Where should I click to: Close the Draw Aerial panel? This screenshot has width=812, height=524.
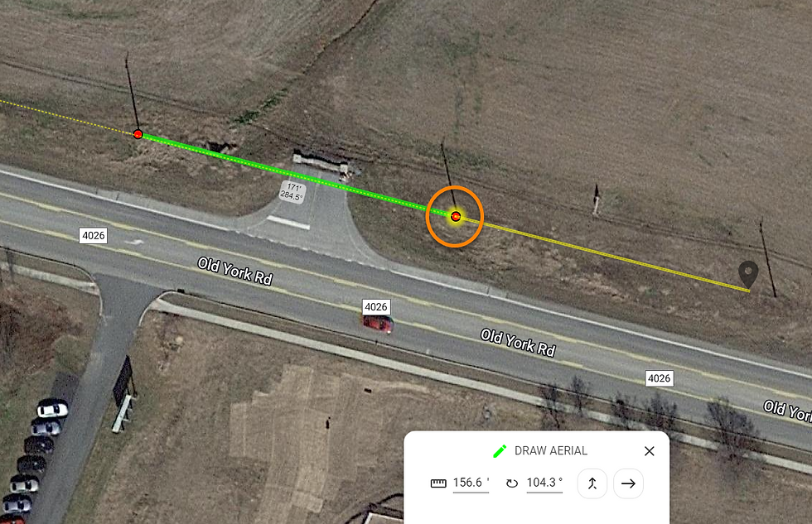649,451
